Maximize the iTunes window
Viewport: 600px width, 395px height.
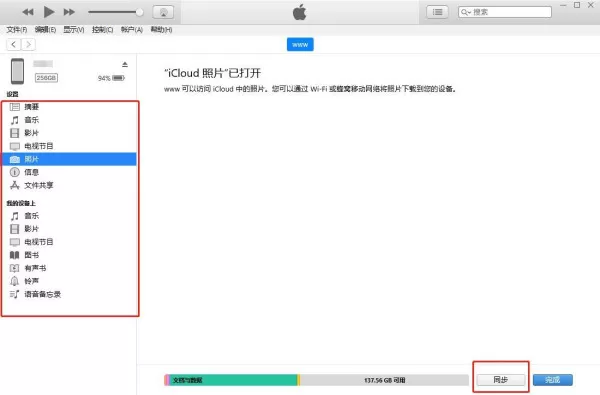coord(577,5)
